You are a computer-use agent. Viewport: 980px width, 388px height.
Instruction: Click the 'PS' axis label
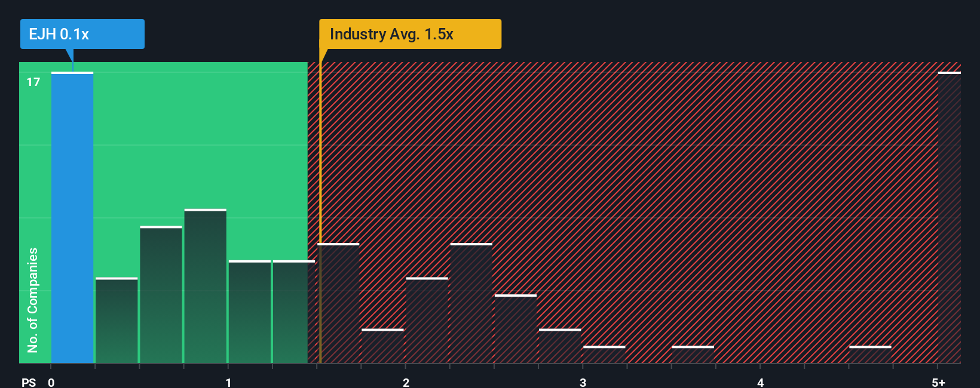pyautogui.click(x=29, y=383)
